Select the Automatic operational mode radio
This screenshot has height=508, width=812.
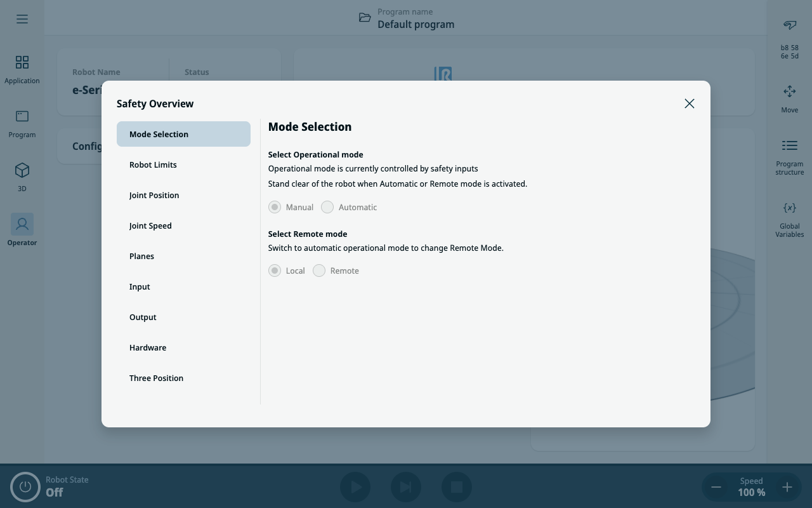(327, 207)
